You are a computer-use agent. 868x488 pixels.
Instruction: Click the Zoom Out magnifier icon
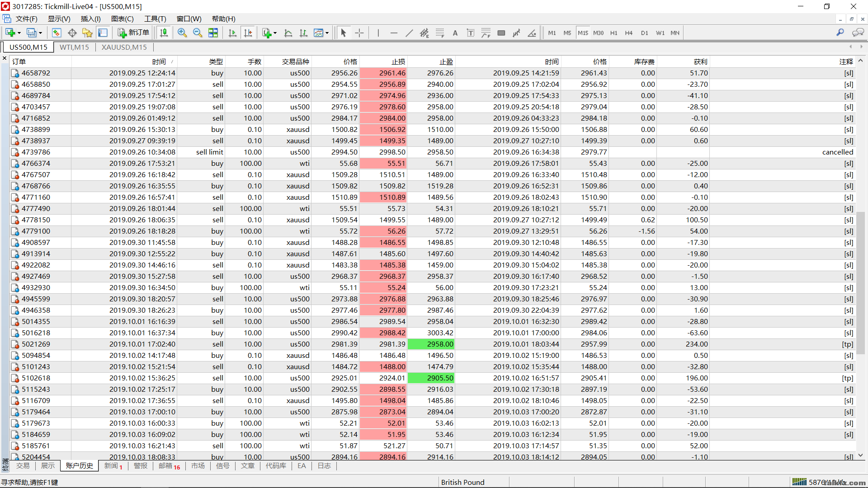pos(198,33)
